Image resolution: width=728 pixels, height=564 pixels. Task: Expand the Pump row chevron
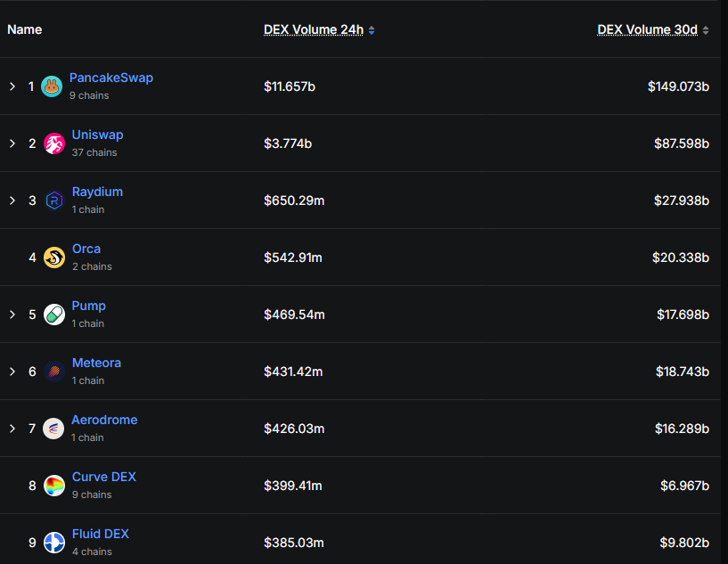pyautogui.click(x=12, y=315)
